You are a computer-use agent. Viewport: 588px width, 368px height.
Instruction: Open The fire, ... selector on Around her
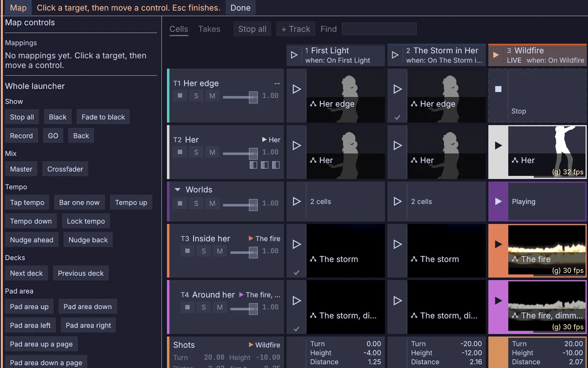pyautogui.click(x=260, y=295)
